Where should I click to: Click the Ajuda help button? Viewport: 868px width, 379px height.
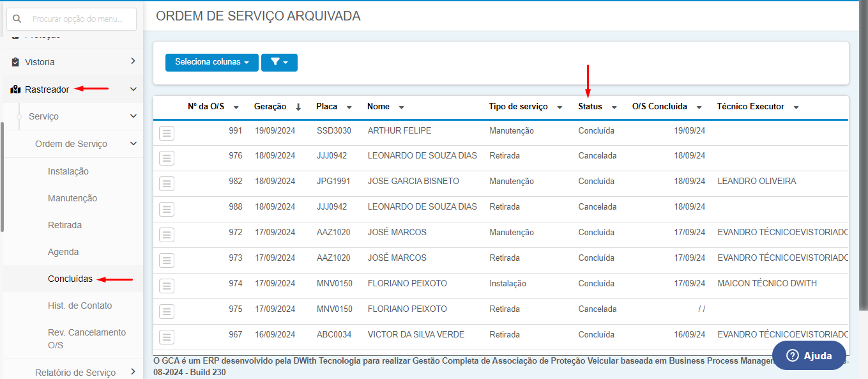coord(809,355)
